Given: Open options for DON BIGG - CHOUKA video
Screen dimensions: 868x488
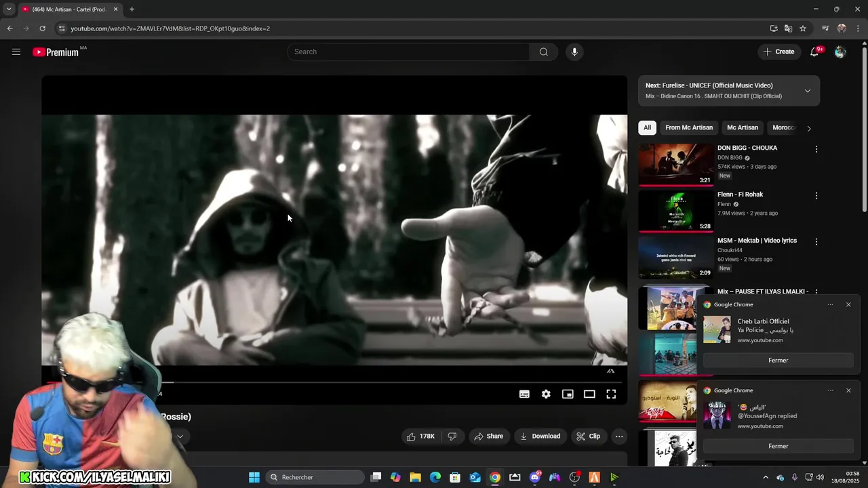Looking at the screenshot, I should pos(816,149).
